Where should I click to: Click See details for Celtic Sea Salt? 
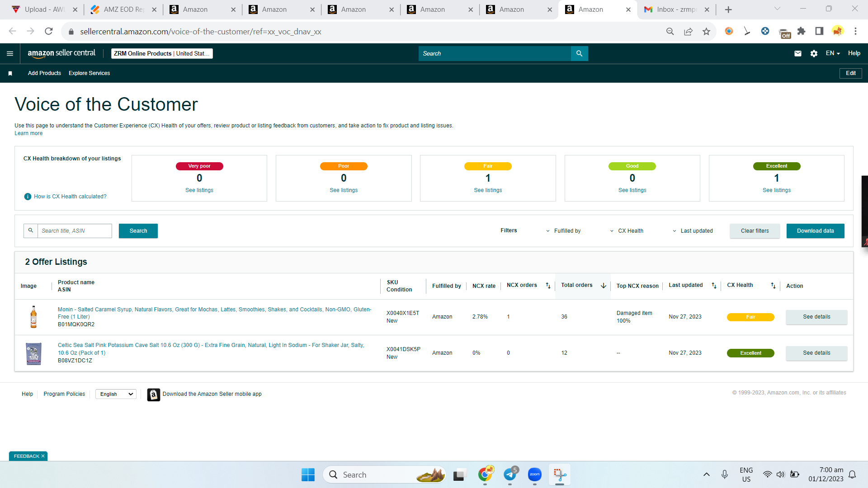coord(816,353)
